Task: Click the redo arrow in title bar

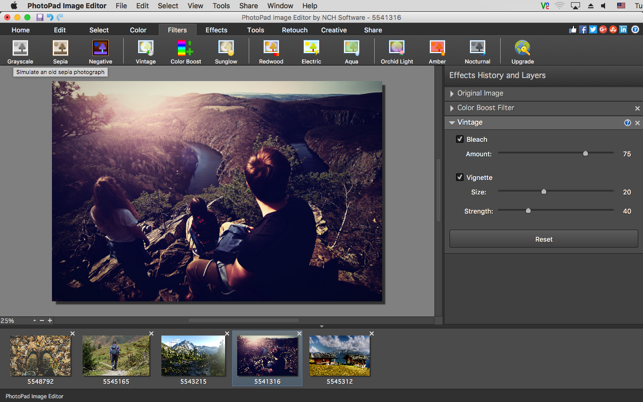Action: [x=60, y=17]
